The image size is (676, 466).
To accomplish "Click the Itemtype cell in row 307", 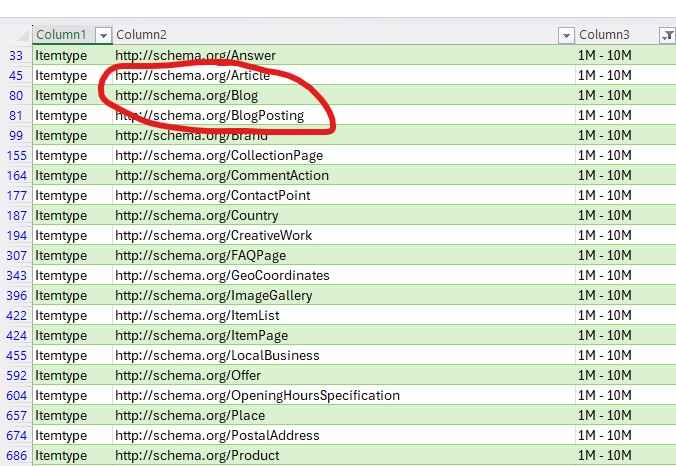I will (x=72, y=255).
